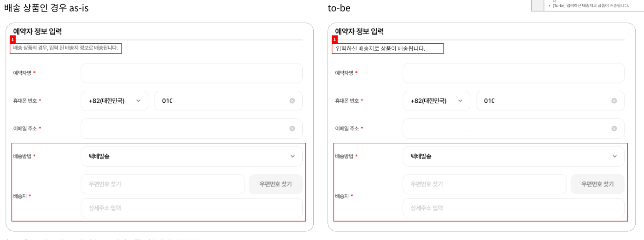The height and width of the screenshot is (240, 644).
Task: Open the +82(대한민국) country code dropdown in to-be form
Action: (x=436, y=101)
